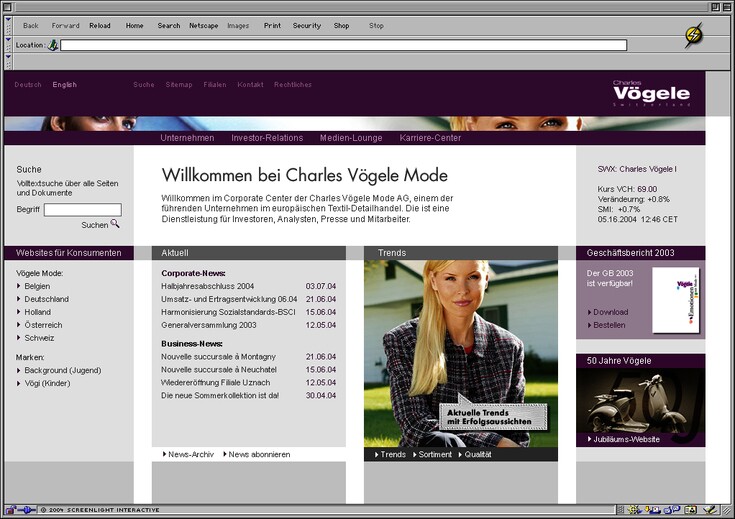Click inside the Location URL field
This screenshot has width=735, height=519.
coord(344,45)
